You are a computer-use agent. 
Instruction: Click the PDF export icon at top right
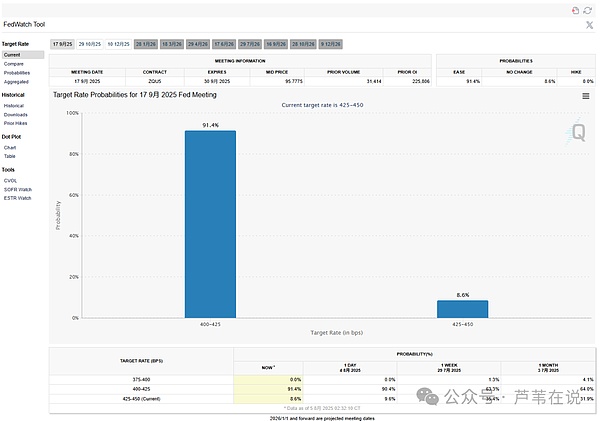click(x=575, y=9)
